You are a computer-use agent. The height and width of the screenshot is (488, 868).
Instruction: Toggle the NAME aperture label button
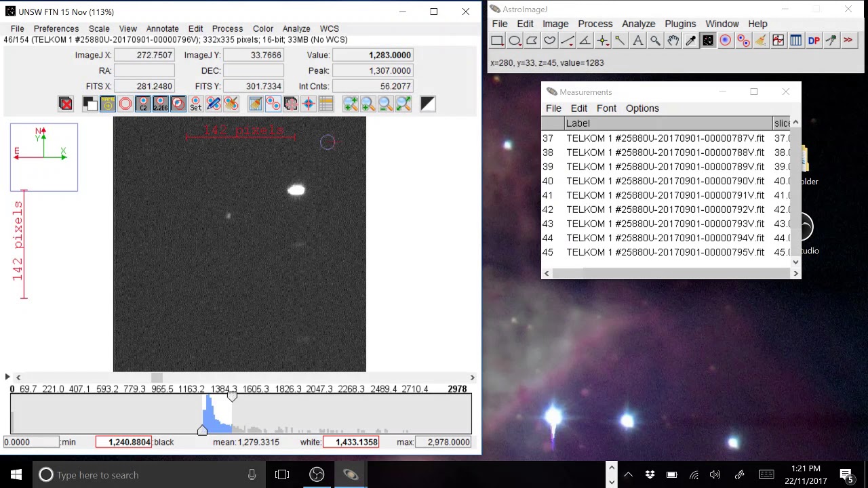(x=108, y=104)
